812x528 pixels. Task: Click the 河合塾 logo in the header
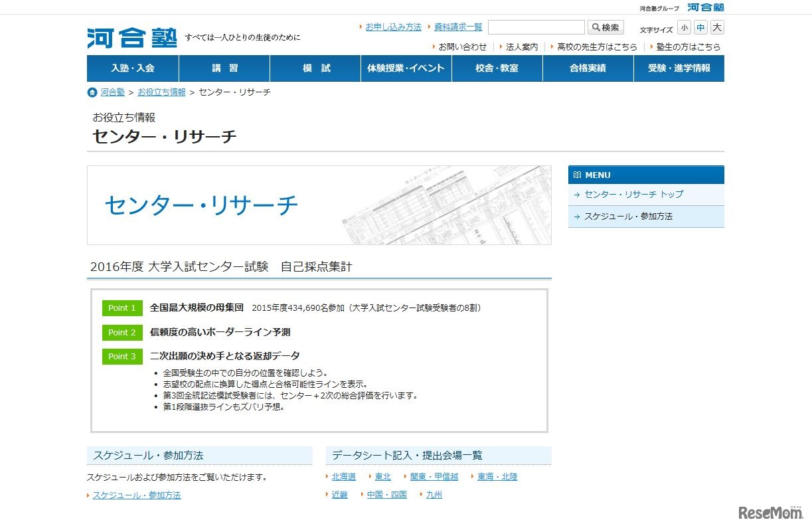point(132,38)
